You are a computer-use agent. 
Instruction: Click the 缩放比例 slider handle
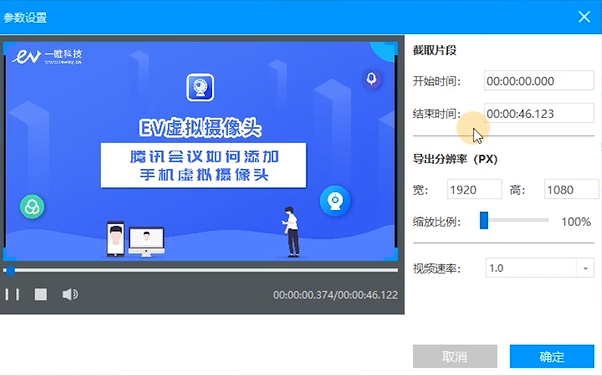[x=484, y=220]
